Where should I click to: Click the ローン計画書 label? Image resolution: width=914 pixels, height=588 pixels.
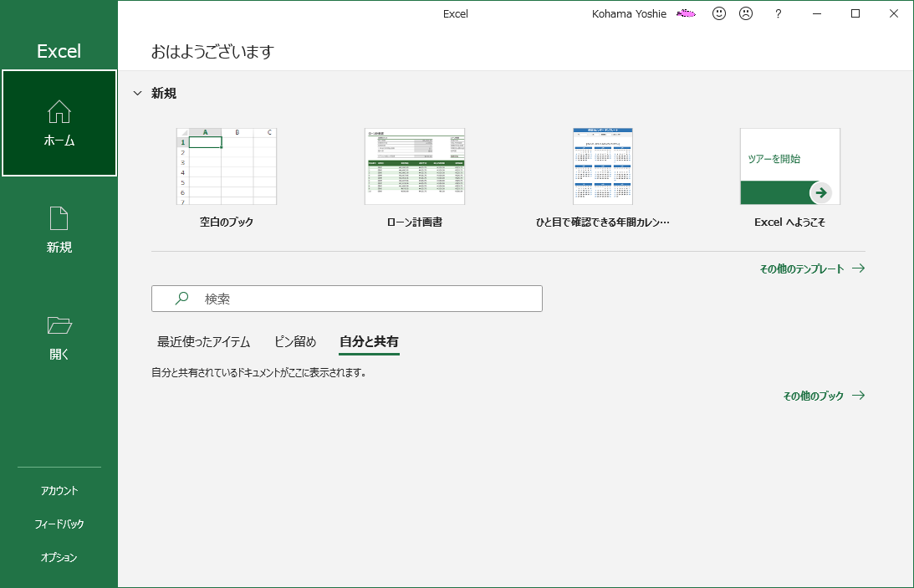coord(415,222)
